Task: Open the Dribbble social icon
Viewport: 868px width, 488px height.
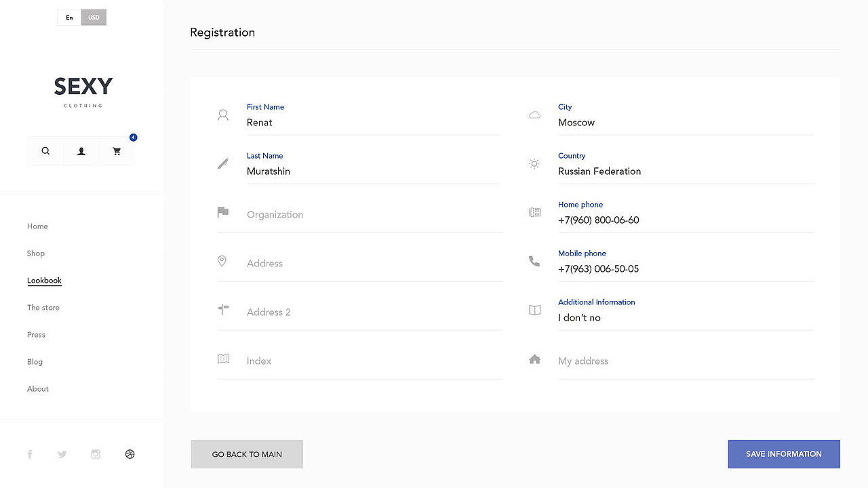Action: [130, 454]
